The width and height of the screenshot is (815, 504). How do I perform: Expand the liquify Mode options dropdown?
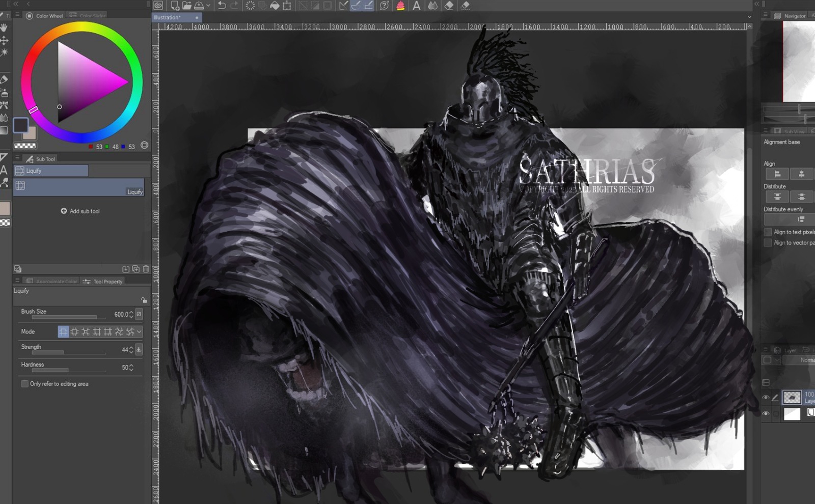click(x=139, y=332)
